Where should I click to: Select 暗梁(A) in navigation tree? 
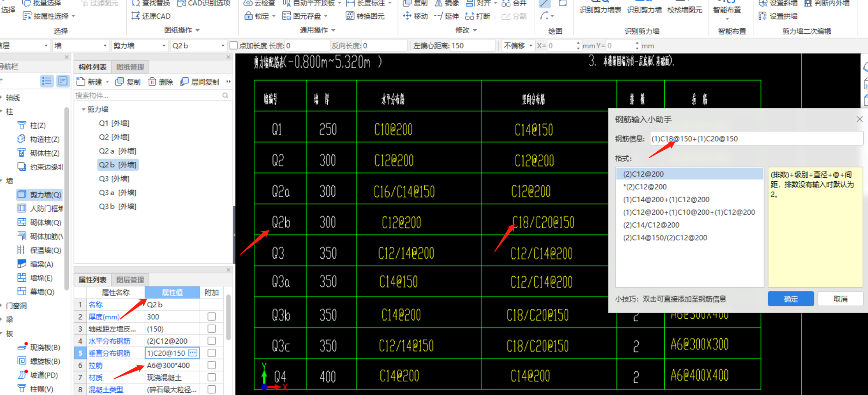[36, 264]
